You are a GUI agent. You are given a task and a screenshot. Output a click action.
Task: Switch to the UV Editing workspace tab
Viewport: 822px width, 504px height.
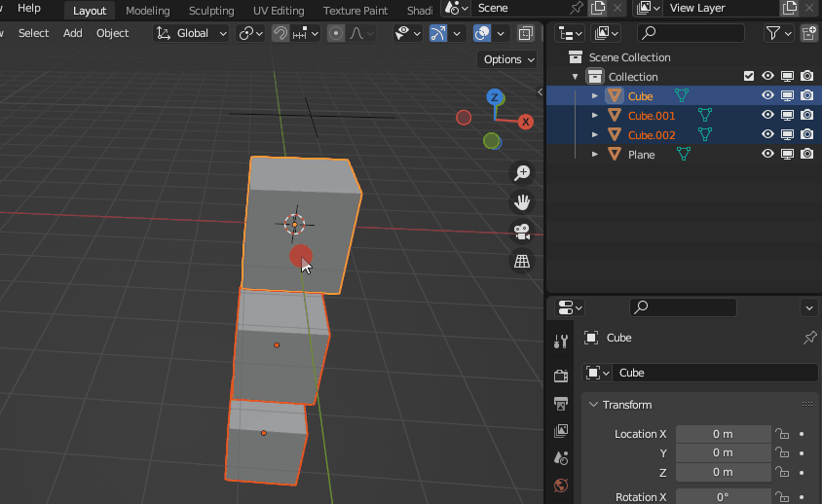click(x=279, y=10)
